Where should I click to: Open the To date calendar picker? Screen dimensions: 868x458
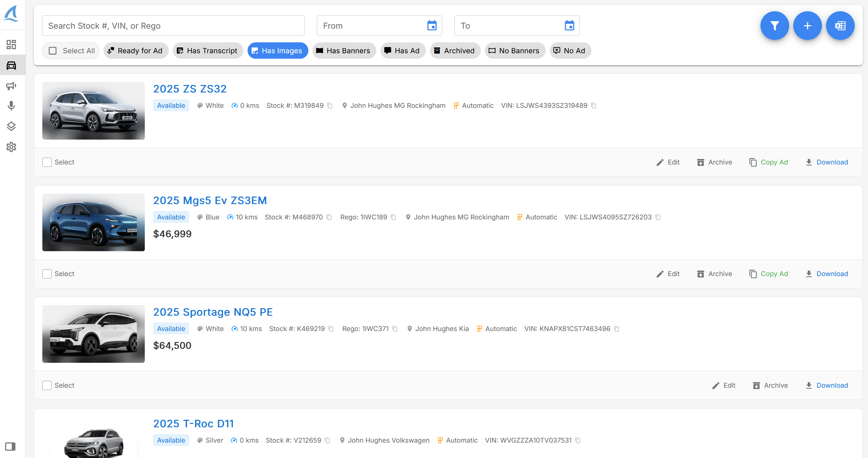[x=569, y=25]
